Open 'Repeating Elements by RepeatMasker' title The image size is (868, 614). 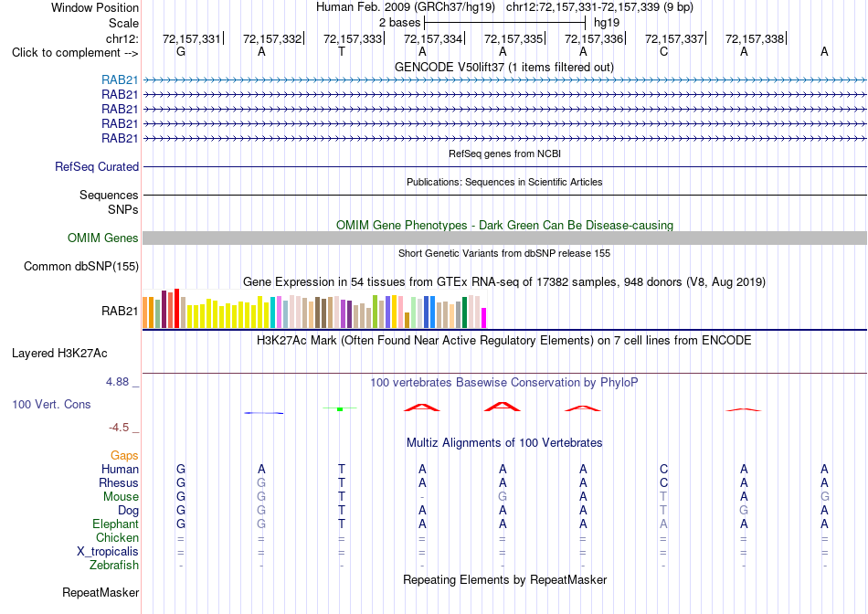[504, 579]
